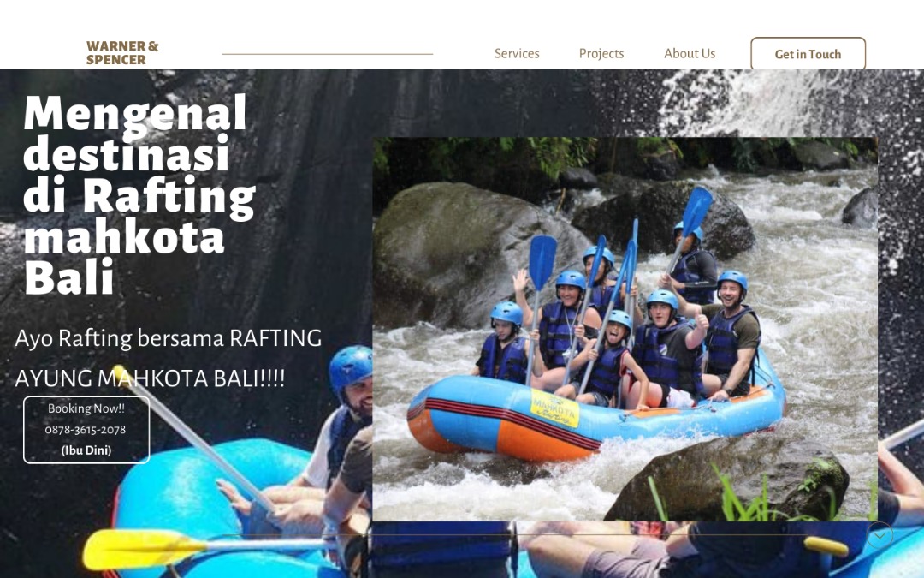Open the group rafting photo

(625, 329)
